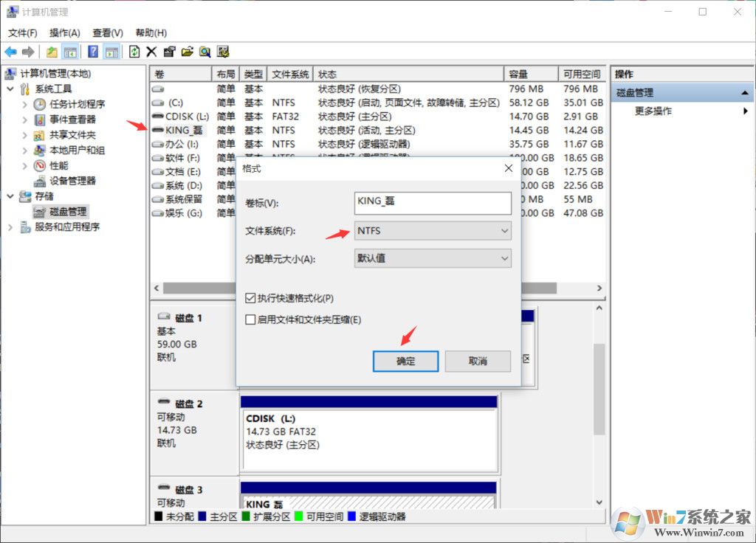
Task: Open the 查看(V) menu
Action: tap(108, 33)
